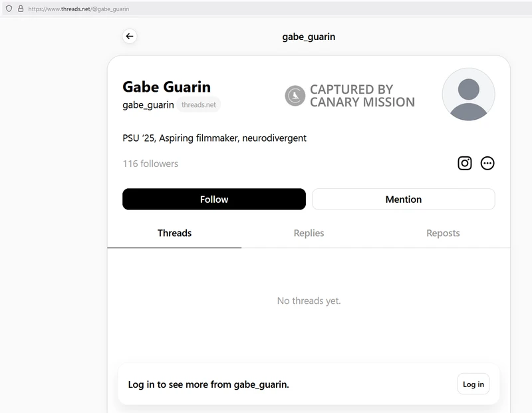
Task: Click the threads.net domain badge
Action: point(198,105)
